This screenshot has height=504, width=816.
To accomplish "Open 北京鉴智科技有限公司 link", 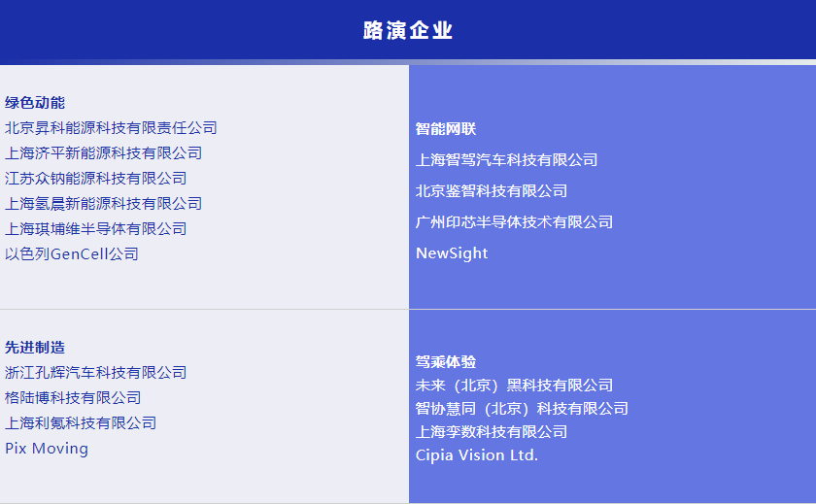I will pyautogui.click(x=491, y=191).
